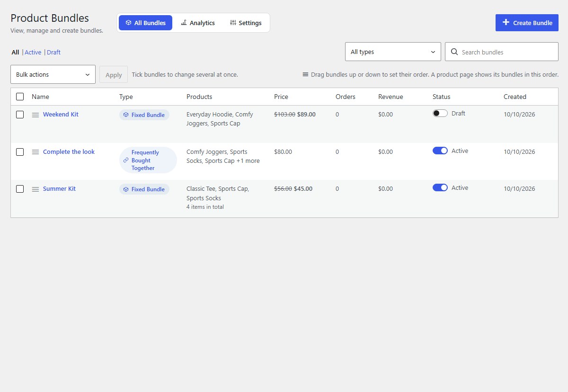Click the Revenue column header
Viewport: 568px width, 392px height.
[390, 97]
